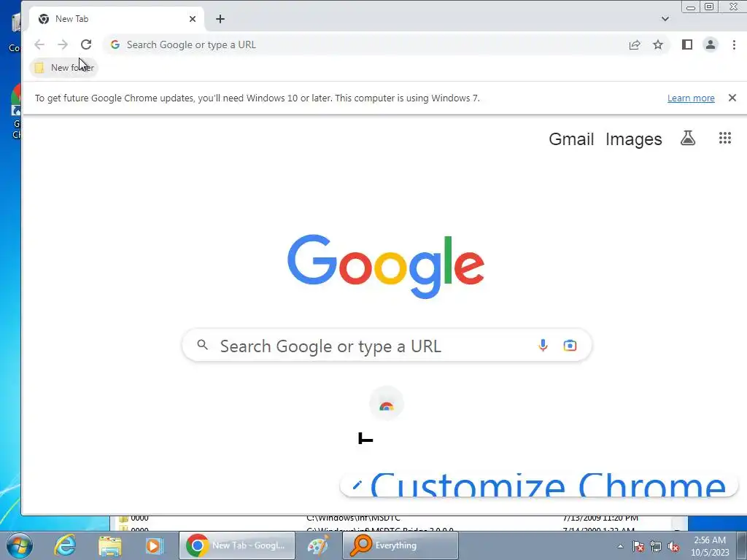747x560 pixels.
Task: Bookmark this tab with the star icon
Action: 658,44
